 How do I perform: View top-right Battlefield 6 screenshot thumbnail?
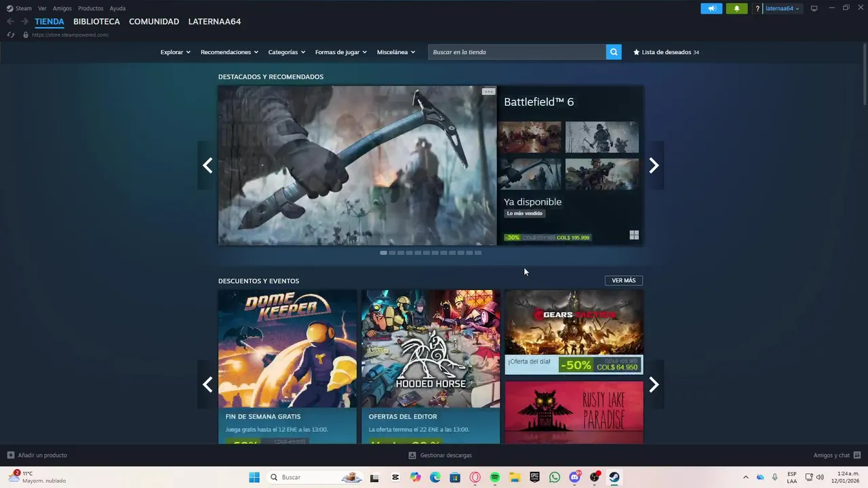click(602, 138)
